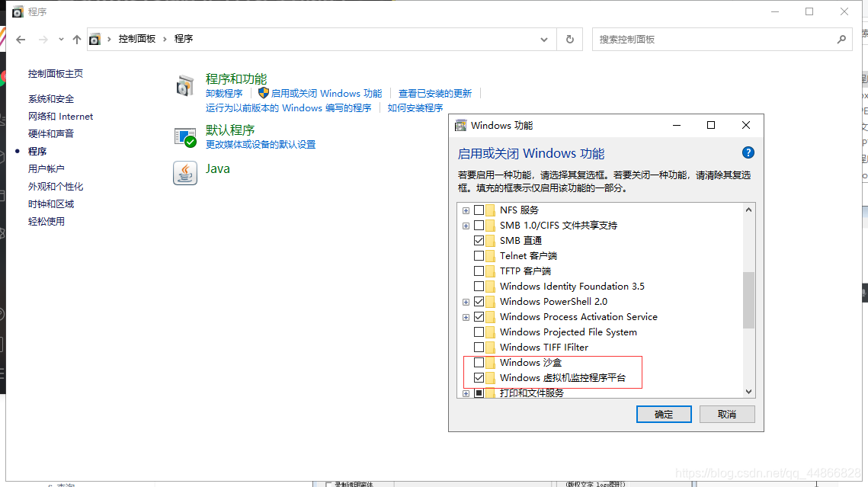
Task: Click feature list scroll down arrow
Action: point(748,392)
